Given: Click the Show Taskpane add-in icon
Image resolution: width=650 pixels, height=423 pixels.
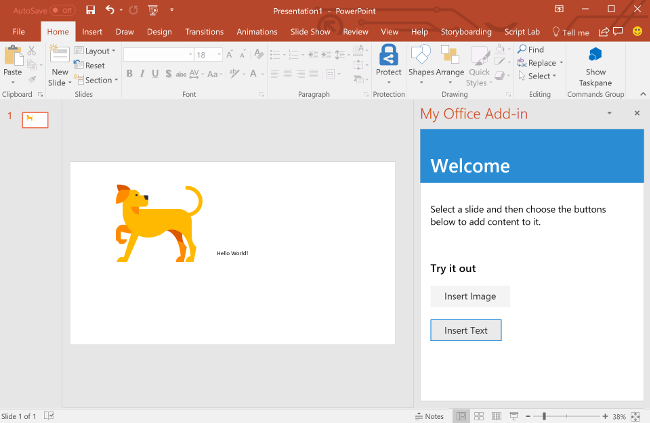Looking at the screenshot, I should coord(595,54).
